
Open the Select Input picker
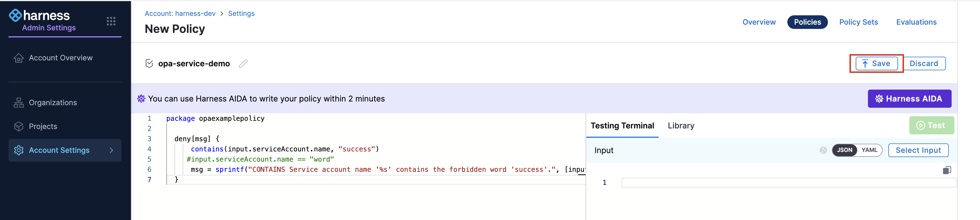[918, 150]
